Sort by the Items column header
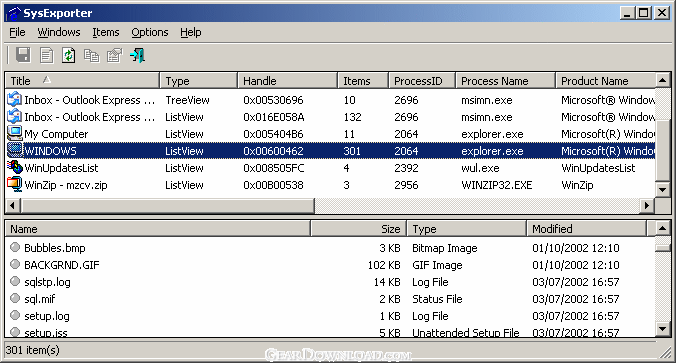Screen dimensions: 676x363 pyautogui.click(x=363, y=81)
